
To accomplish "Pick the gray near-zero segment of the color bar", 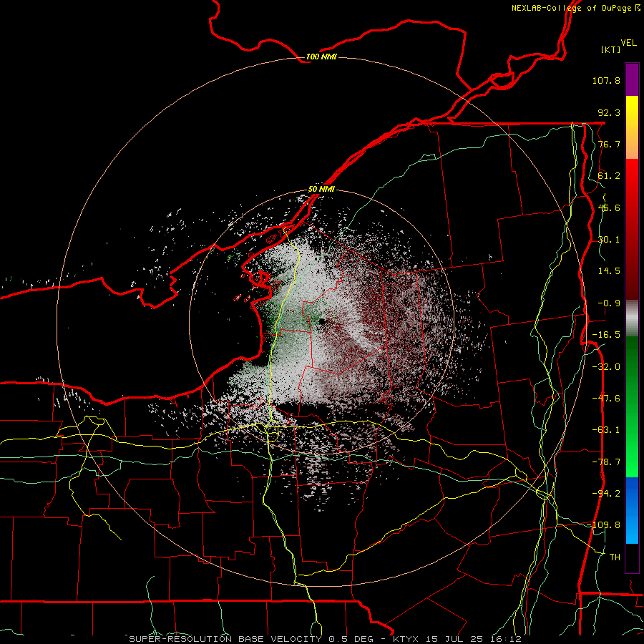I will [x=632, y=318].
